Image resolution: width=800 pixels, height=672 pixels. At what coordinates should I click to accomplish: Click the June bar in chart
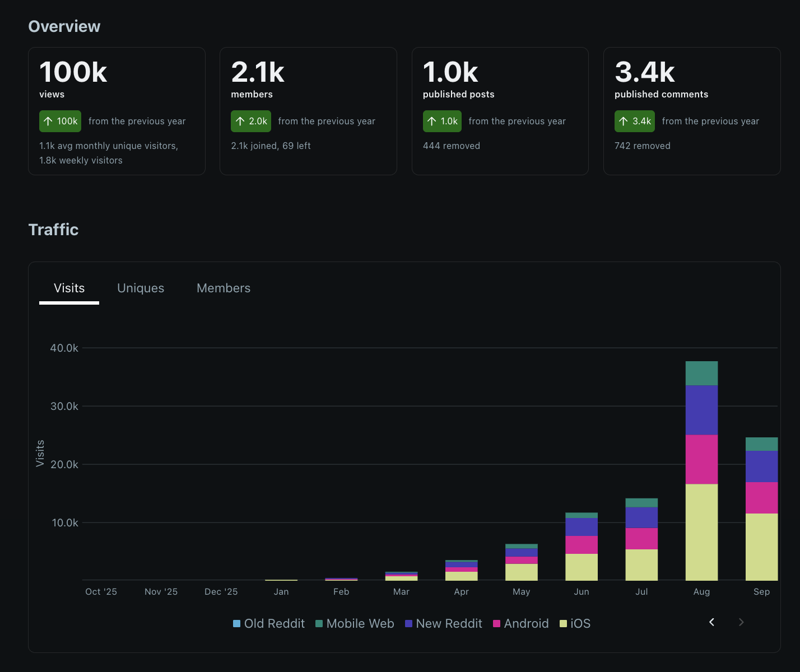click(x=582, y=547)
